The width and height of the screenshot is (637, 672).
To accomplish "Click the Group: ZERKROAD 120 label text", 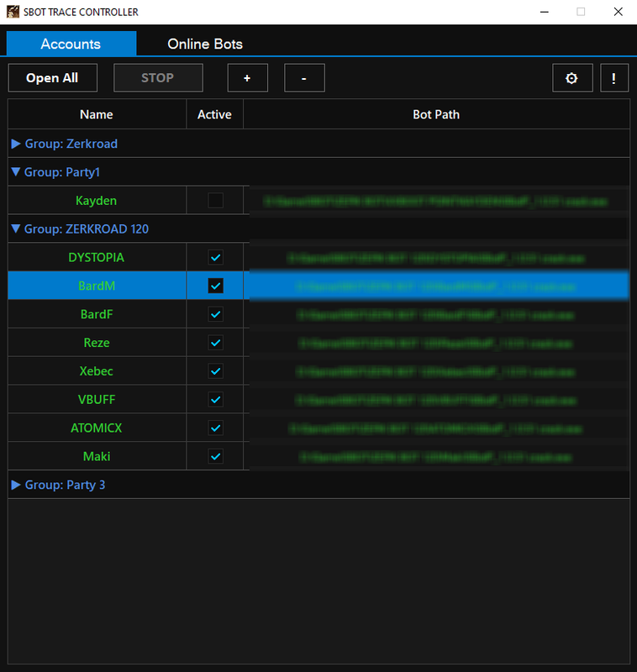I will click(87, 228).
